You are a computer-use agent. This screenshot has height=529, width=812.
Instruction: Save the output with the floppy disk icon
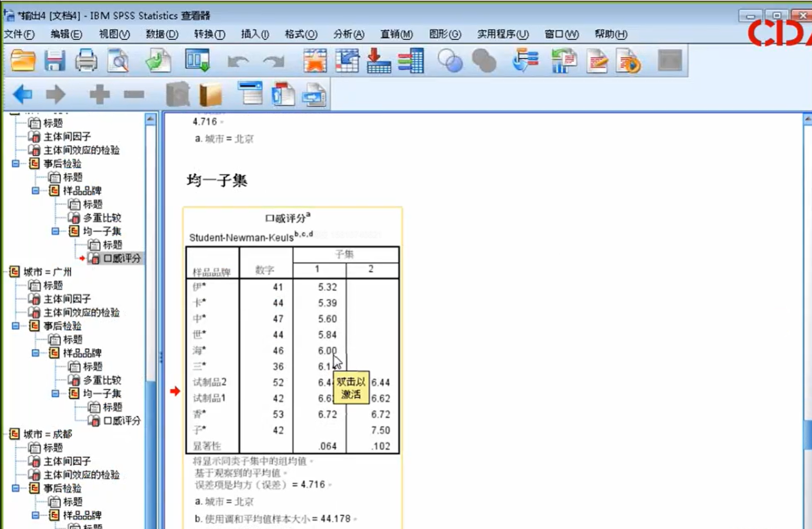point(55,61)
